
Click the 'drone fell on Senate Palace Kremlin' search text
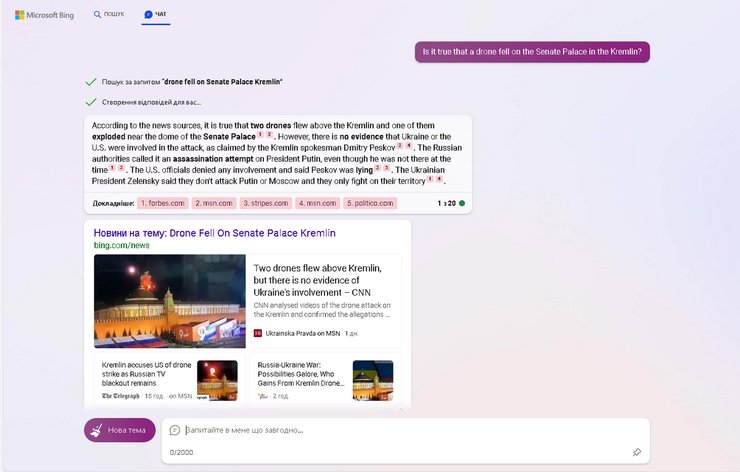tap(222, 82)
